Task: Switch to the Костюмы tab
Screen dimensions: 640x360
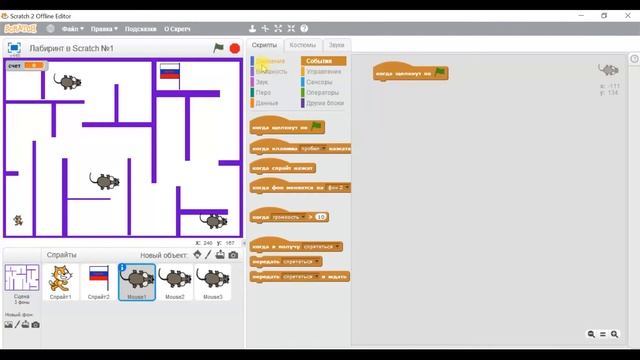Action: [x=303, y=45]
